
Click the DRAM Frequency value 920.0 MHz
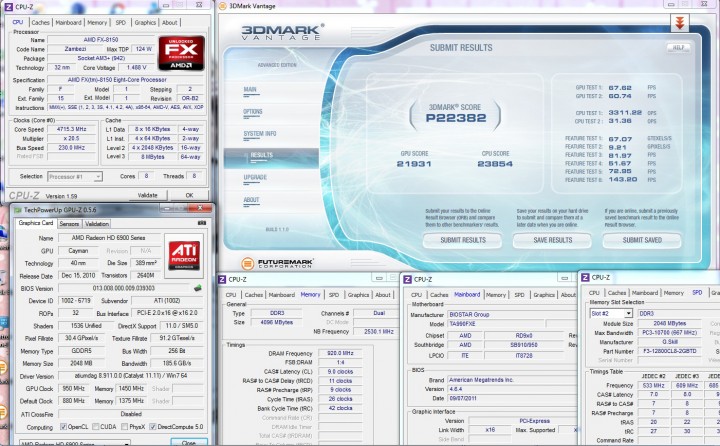pyautogui.click(x=340, y=353)
